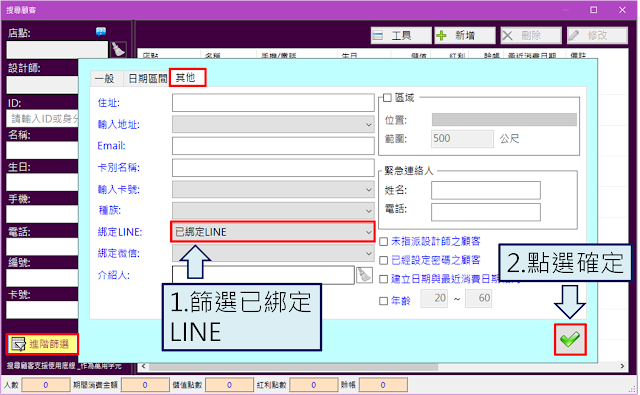The height and width of the screenshot is (395, 640).
Task: Click the 刪除 delete button
Action: tap(531, 36)
